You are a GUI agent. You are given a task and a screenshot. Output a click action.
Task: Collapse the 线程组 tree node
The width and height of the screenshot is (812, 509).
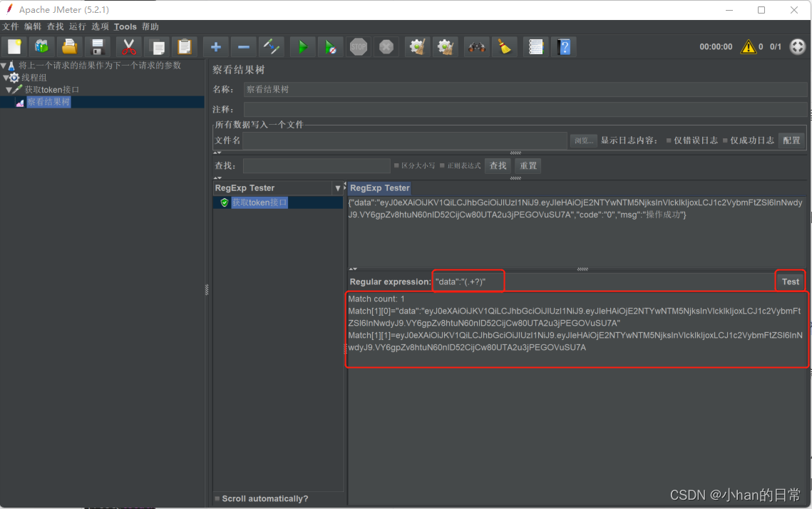tap(6, 78)
